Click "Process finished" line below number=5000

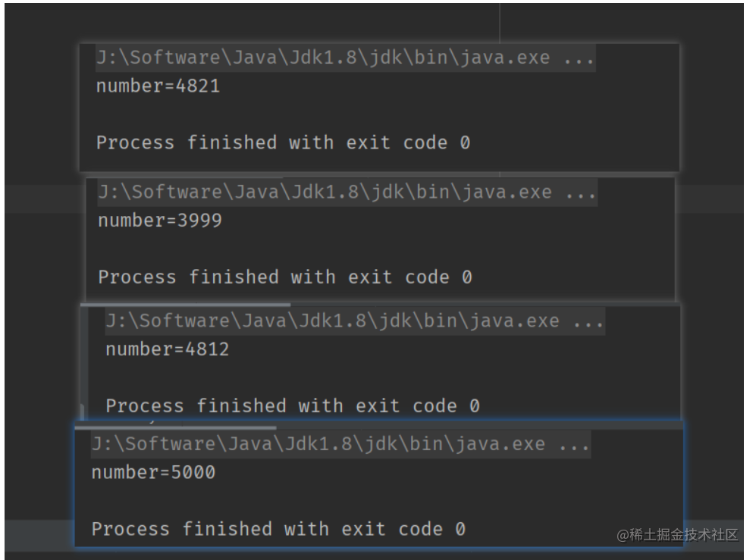point(279,529)
